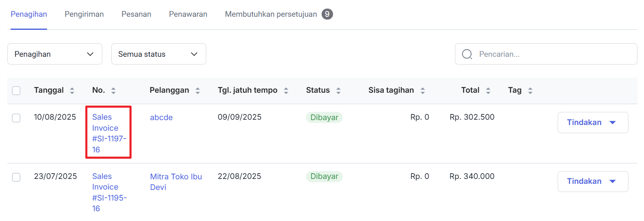Viewport: 644px width, 221px height.
Task: Tick the select-all checkbox in header
Action: click(x=16, y=91)
